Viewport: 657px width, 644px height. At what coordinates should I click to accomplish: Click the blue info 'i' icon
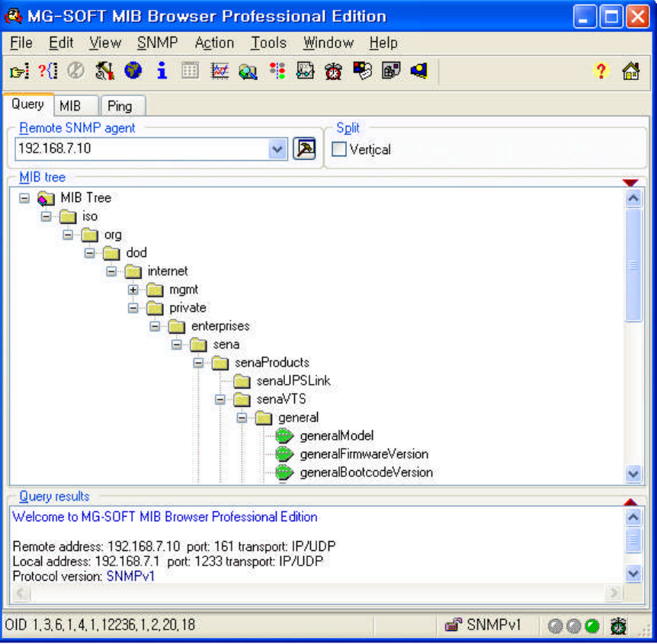point(162,71)
